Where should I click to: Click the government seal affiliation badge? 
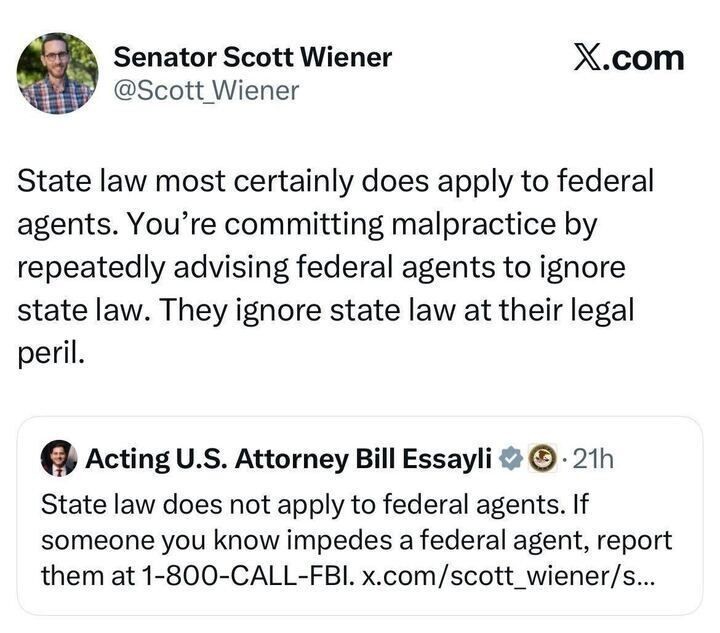pyautogui.click(x=539, y=458)
